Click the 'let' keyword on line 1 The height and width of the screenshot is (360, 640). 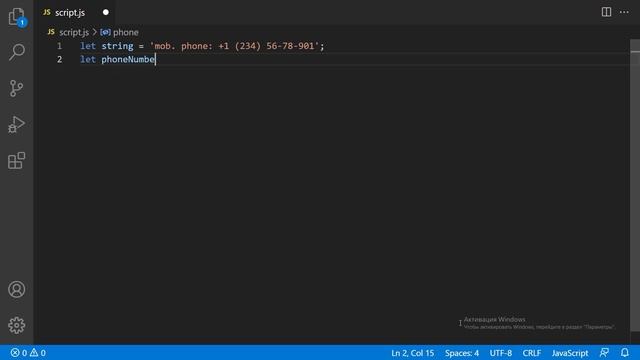(88, 46)
